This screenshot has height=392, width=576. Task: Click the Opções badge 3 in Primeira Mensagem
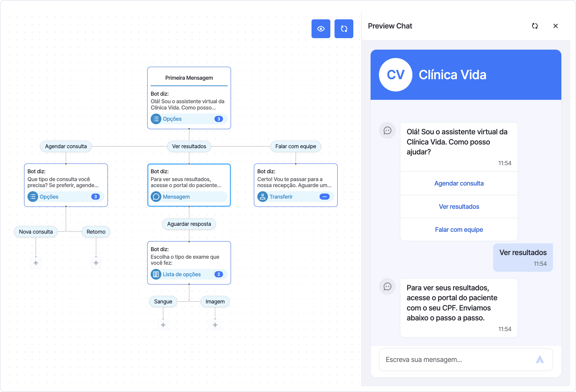tap(219, 119)
